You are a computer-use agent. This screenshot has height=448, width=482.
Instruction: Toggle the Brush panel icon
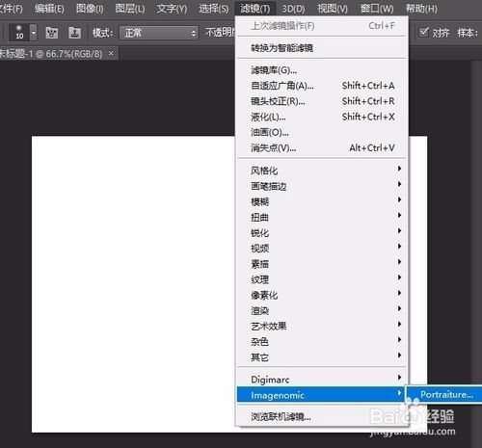click(52, 33)
